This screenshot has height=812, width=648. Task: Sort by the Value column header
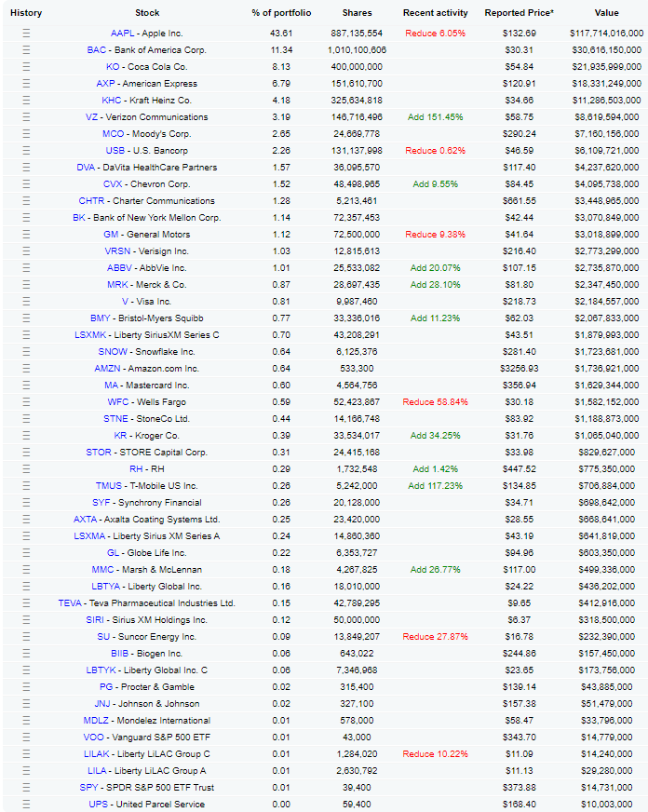(607, 13)
